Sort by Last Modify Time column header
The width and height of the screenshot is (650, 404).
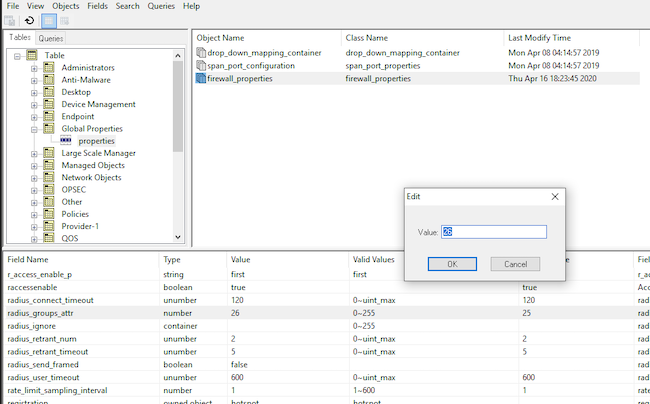tap(572, 38)
